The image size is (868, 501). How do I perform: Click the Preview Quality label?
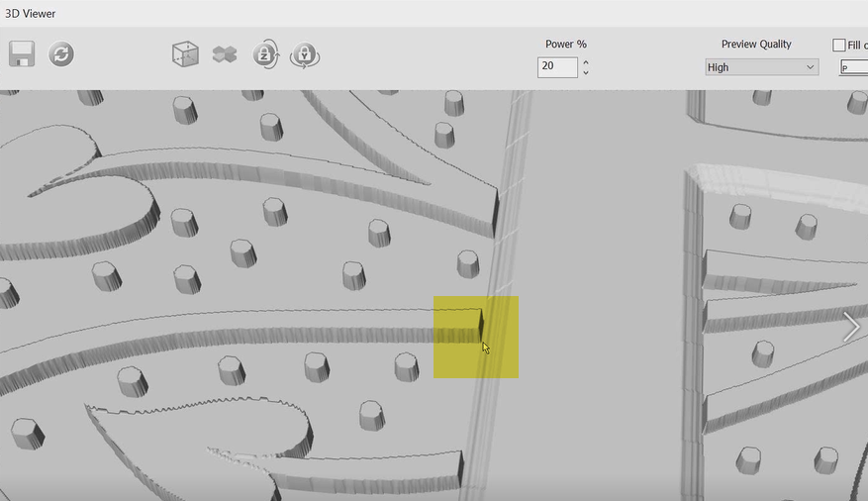tap(756, 44)
